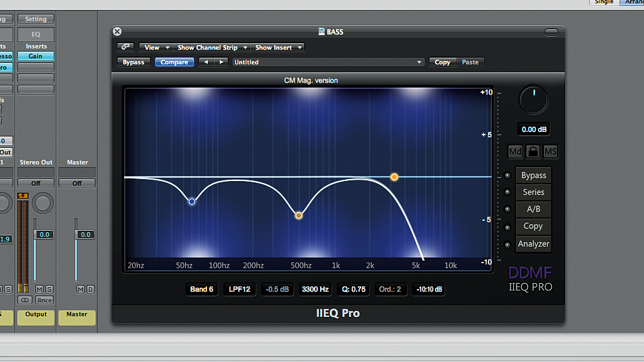The height and width of the screenshot is (362, 644).
Task: Click the Ord.: 2 filter order field
Action: pyautogui.click(x=390, y=289)
